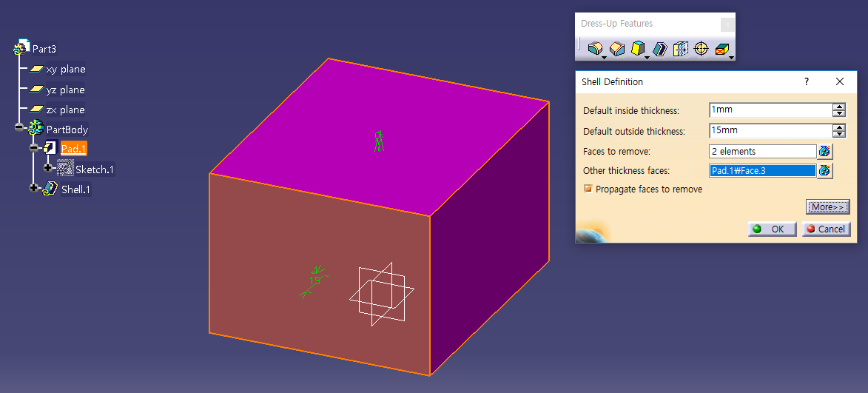
Task: Click the Other thickness faces field
Action: point(762,170)
